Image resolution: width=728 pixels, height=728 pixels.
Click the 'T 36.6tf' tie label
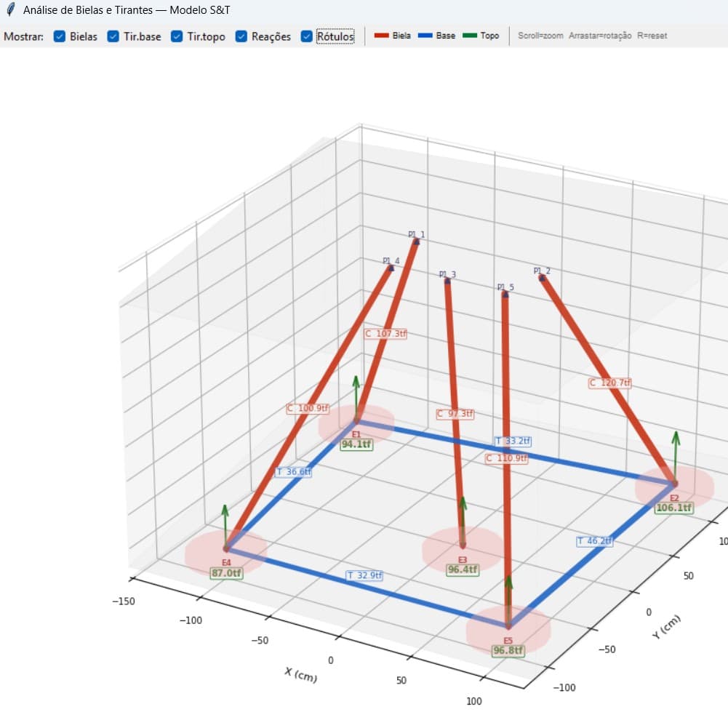coord(293,472)
